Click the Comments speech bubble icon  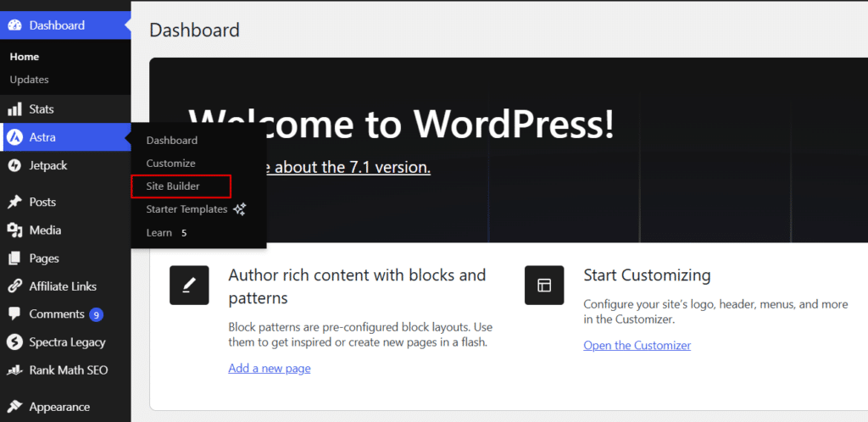(x=15, y=314)
